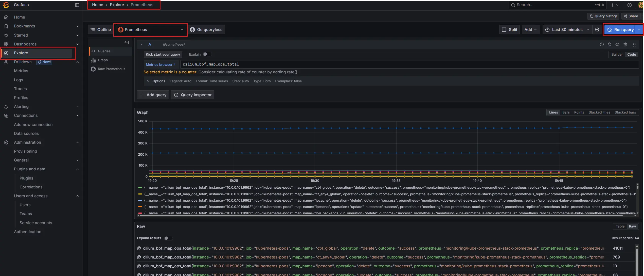
Task: Toggle the Explain switch
Action: pyautogui.click(x=207, y=54)
